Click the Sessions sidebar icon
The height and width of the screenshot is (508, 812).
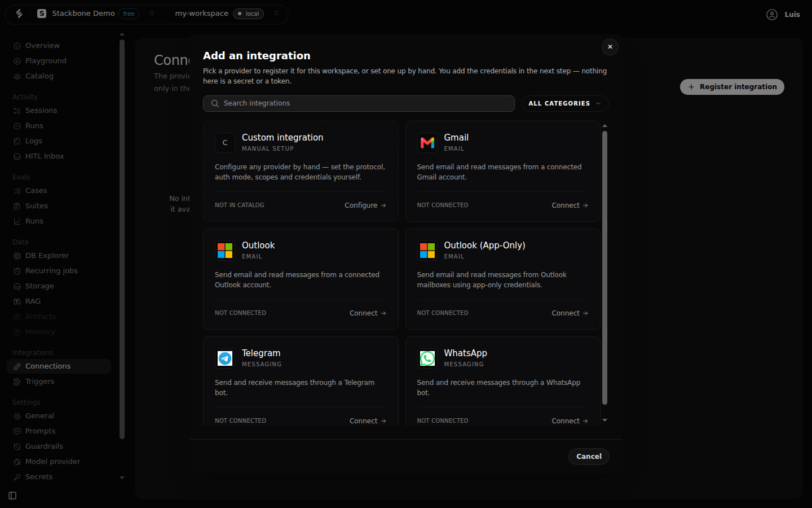[17, 111]
